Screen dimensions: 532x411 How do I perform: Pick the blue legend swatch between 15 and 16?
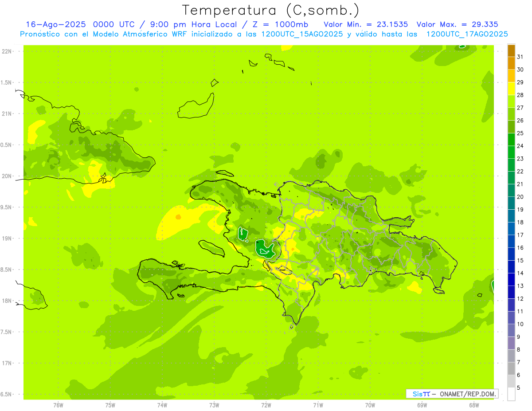click(511, 254)
